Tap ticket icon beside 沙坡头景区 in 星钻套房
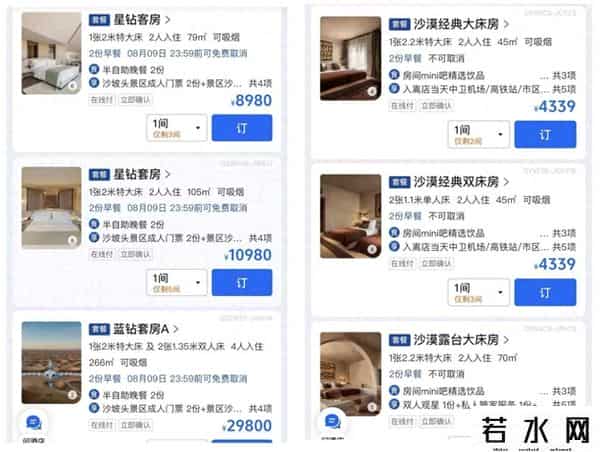 pyautogui.click(x=94, y=237)
